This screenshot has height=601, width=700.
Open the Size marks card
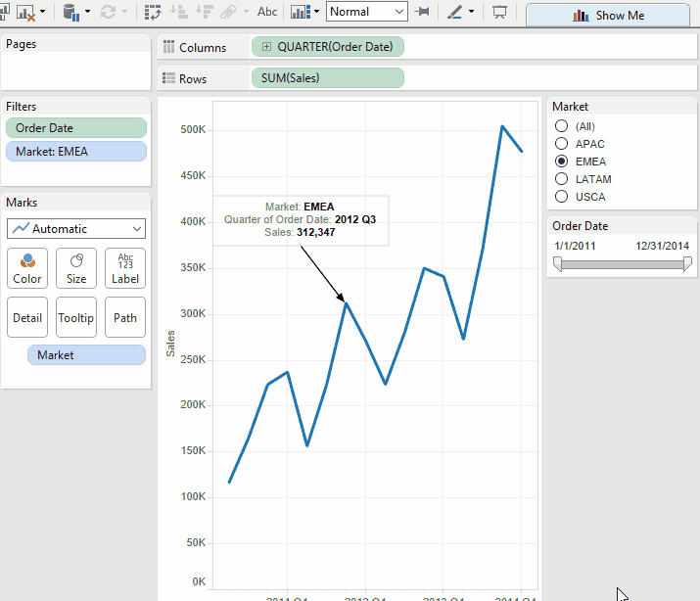pyautogui.click(x=76, y=268)
